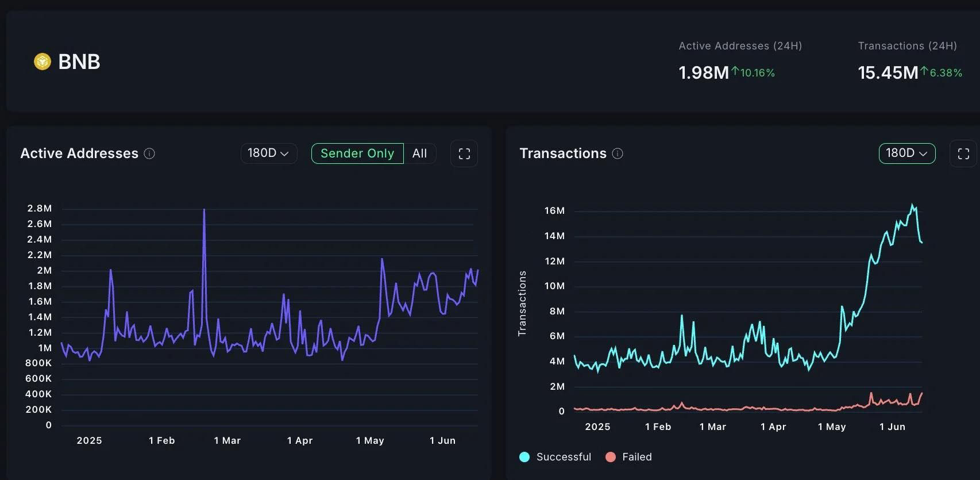Open Transactions info tooltip icon

point(618,153)
